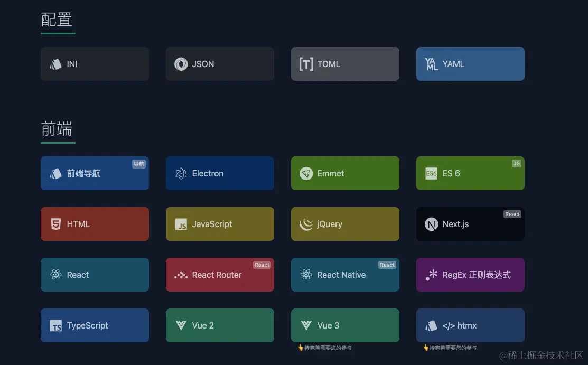Click the React tag on React Router

[262, 265]
